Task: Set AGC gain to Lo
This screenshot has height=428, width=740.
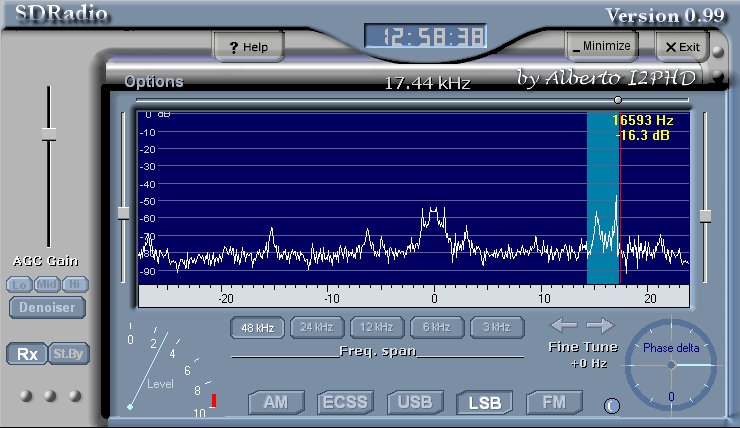Action: (x=19, y=284)
